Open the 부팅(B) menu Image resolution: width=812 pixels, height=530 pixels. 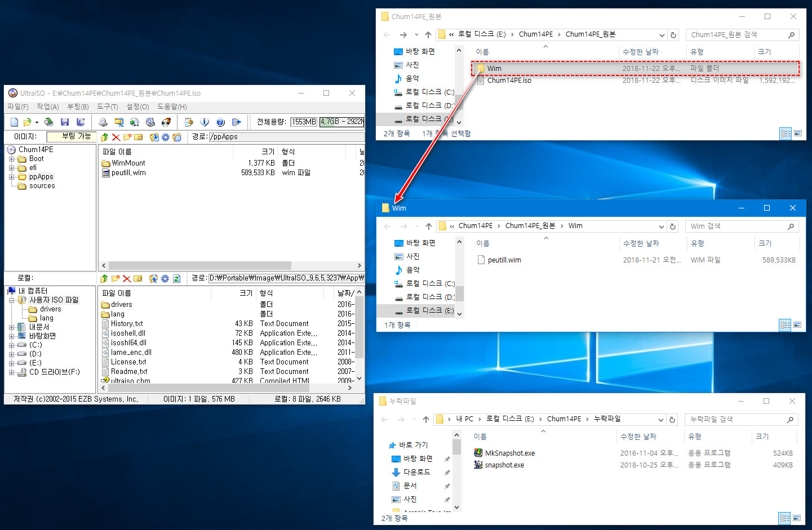[x=78, y=107]
